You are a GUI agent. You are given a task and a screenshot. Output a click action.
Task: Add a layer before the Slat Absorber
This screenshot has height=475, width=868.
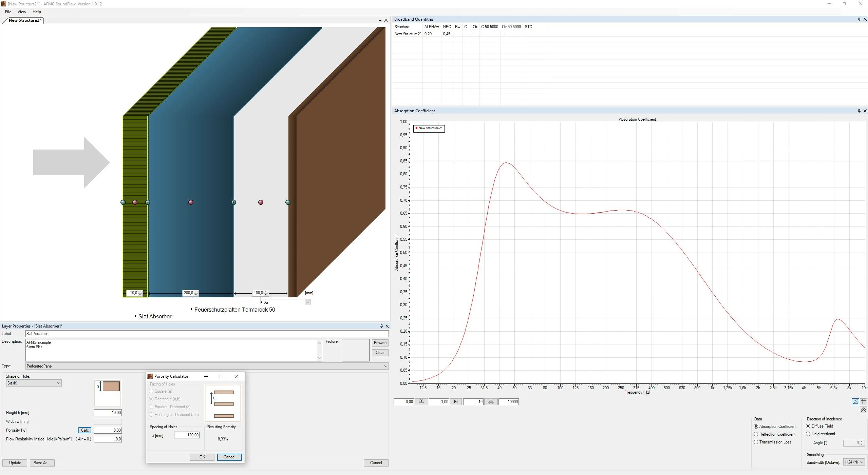pyautogui.click(x=123, y=202)
